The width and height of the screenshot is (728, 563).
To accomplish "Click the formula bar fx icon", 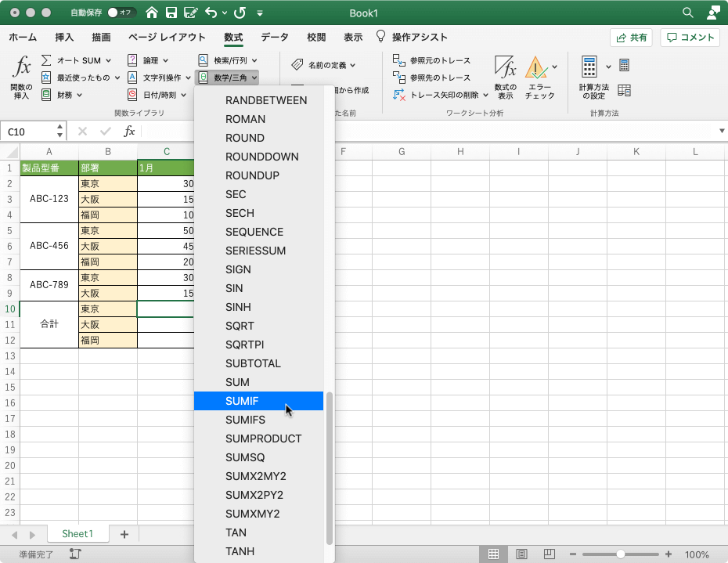I will pos(129,132).
